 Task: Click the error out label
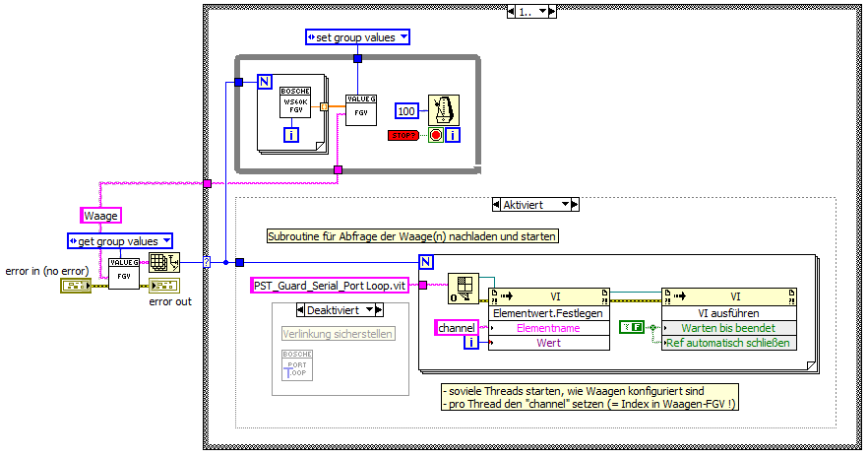[170, 301]
